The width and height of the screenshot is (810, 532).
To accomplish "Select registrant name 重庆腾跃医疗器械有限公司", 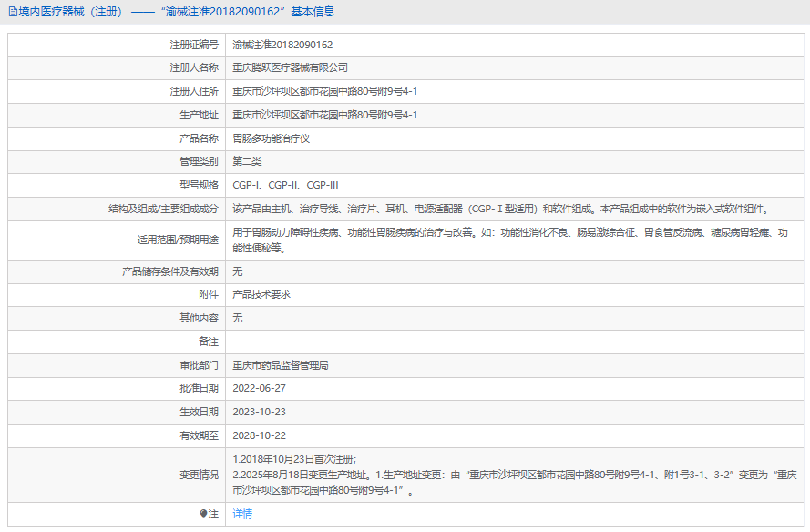I will coord(291,68).
